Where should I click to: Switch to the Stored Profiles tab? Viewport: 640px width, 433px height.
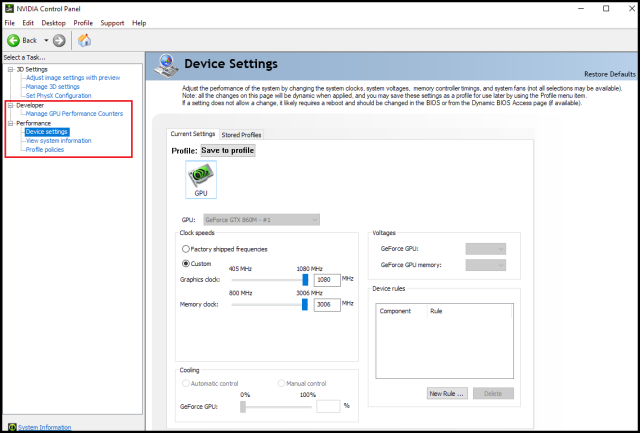point(241,135)
